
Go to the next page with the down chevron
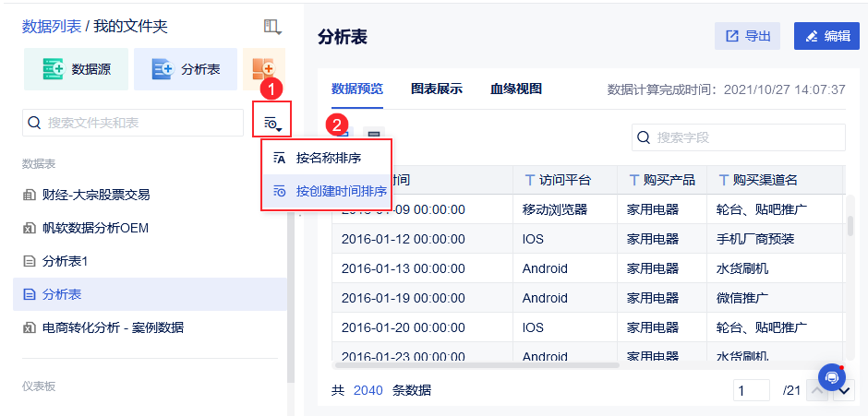pos(844,390)
